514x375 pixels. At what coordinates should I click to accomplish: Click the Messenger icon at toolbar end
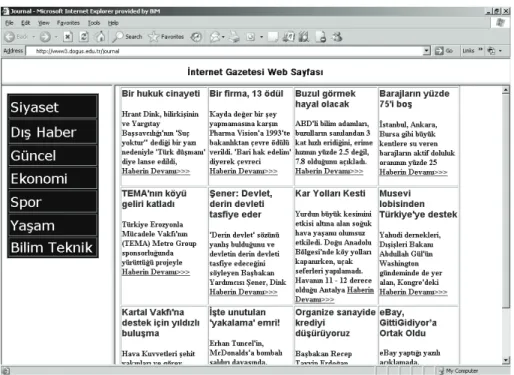337,37
